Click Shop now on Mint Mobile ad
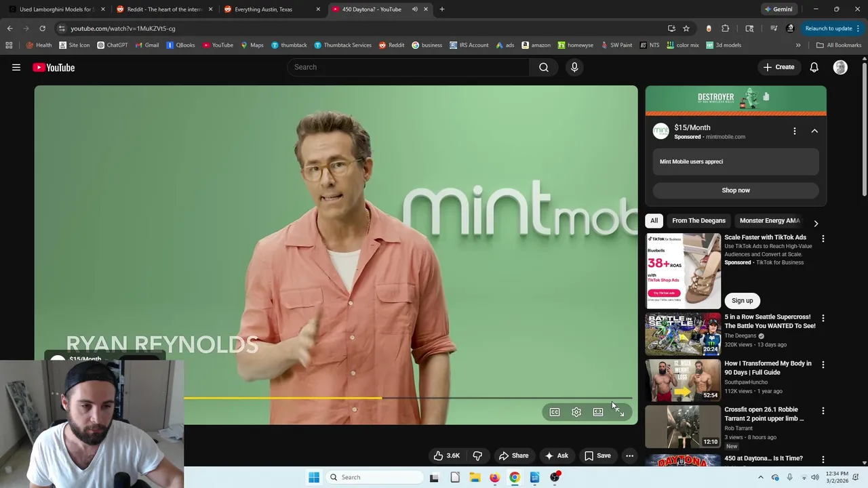This screenshot has width=868, height=488. pos(736,190)
